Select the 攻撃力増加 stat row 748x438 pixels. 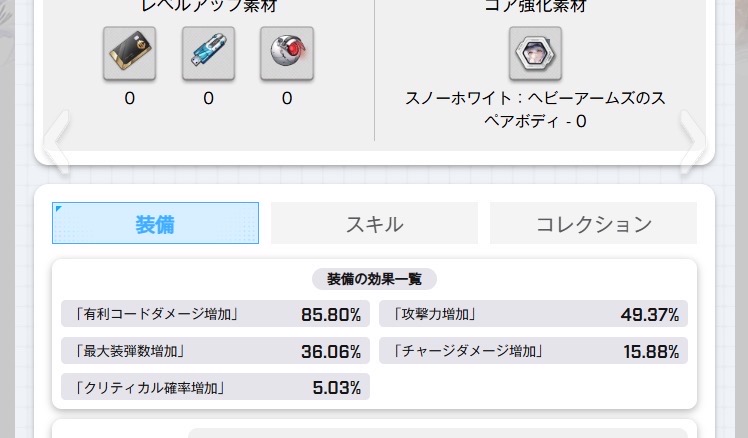pyautogui.click(x=533, y=315)
